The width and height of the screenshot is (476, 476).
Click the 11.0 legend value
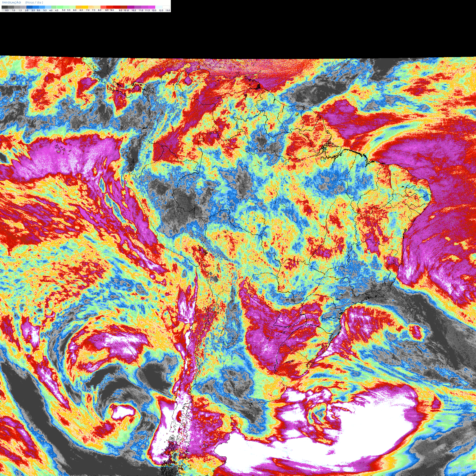point(141,10)
